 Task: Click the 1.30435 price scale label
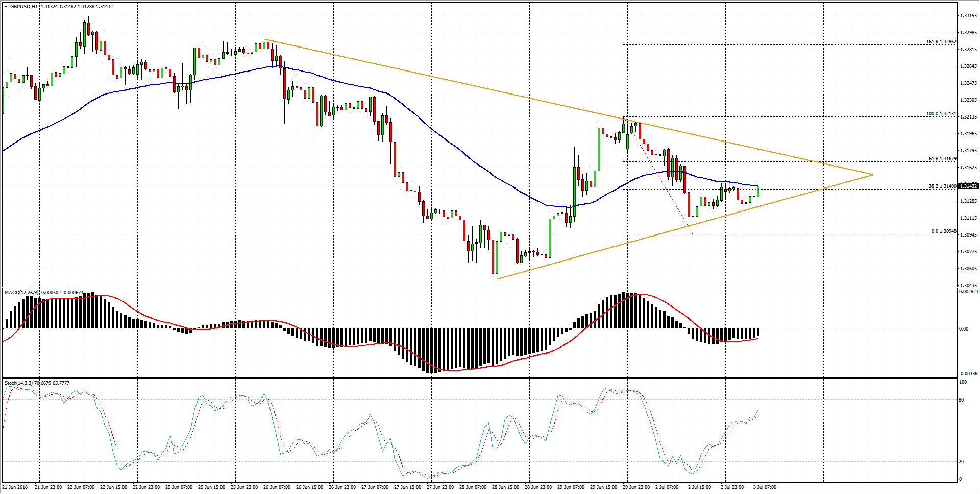pyautogui.click(x=968, y=285)
